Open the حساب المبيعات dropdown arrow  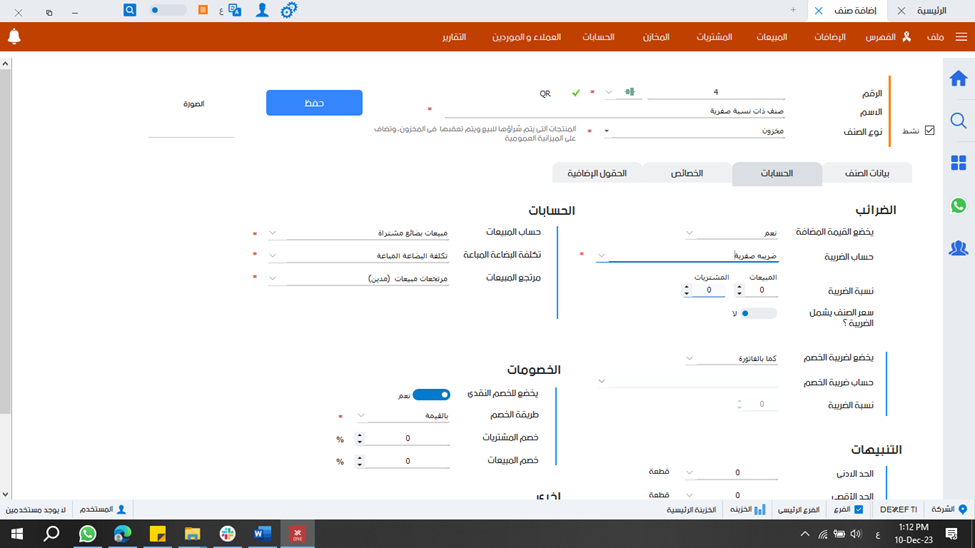click(272, 233)
